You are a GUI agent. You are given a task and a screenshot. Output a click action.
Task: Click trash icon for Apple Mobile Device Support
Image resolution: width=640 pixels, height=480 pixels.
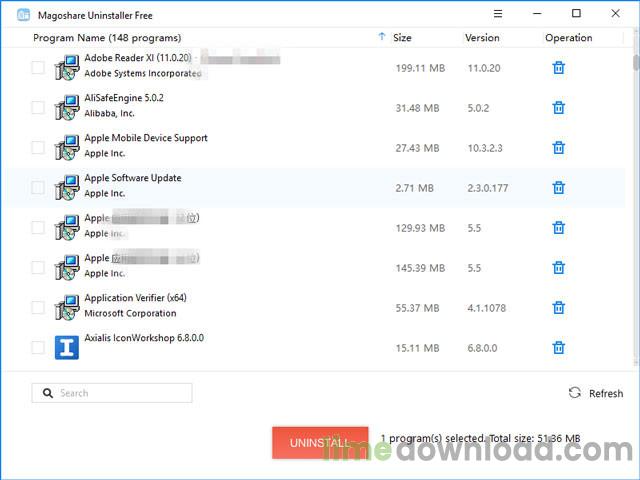559,148
